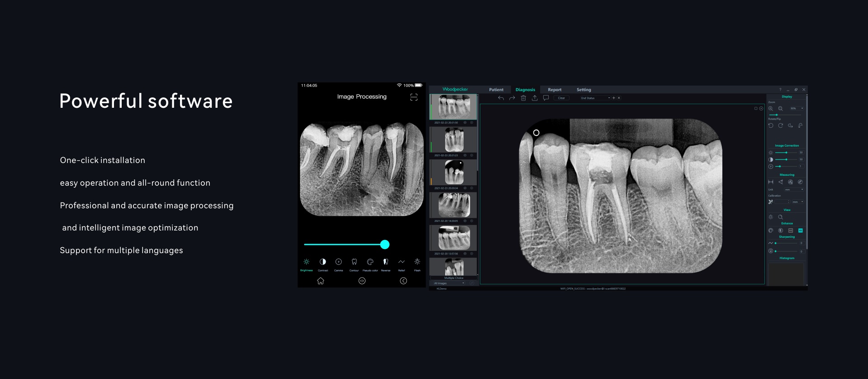Image resolution: width=868 pixels, height=379 pixels.
Task: Click the delete trash icon in toolbar
Action: pyautogui.click(x=523, y=98)
